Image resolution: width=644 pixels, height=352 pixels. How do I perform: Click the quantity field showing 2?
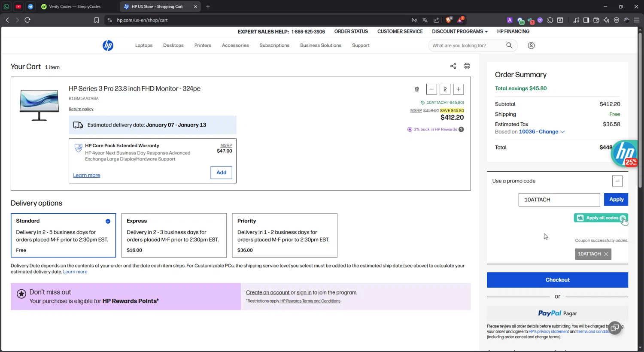(445, 89)
